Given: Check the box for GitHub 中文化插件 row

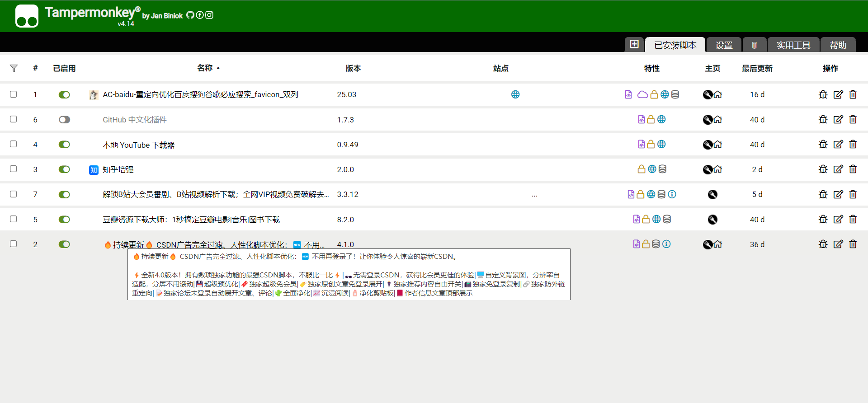Looking at the screenshot, I should click(14, 119).
